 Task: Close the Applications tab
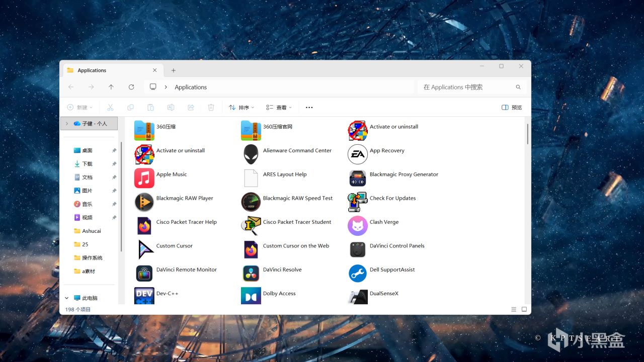pyautogui.click(x=154, y=70)
